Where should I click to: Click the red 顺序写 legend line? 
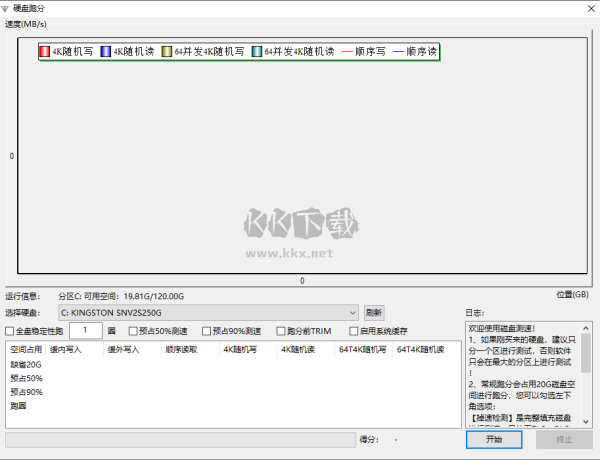(347, 52)
